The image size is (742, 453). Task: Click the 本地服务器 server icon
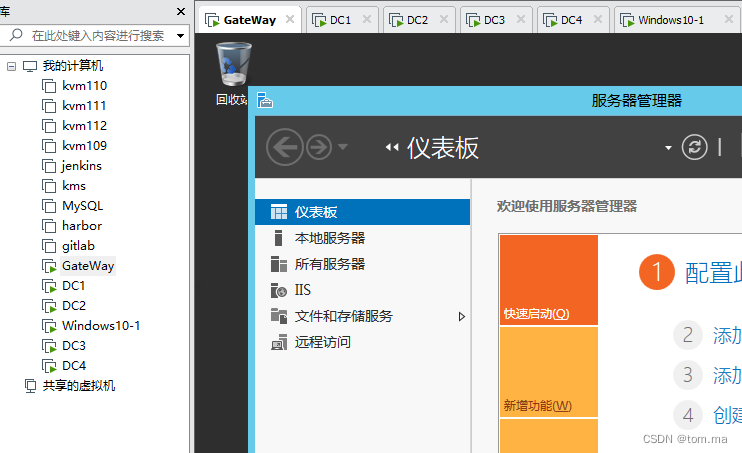[279, 238]
